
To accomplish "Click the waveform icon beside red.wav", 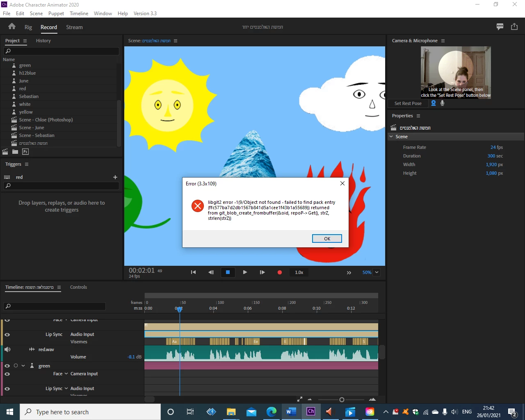I will (x=32, y=349).
